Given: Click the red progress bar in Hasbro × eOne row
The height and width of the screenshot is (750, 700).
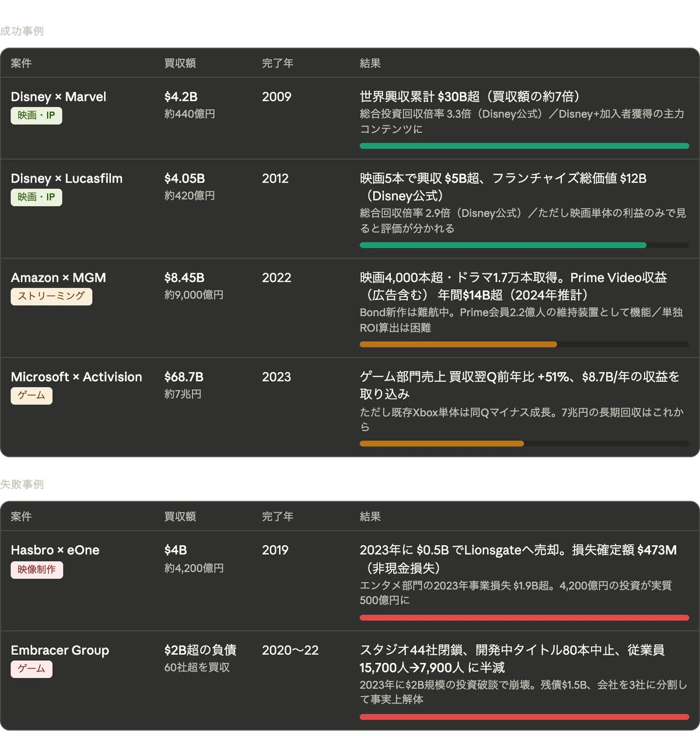Looking at the screenshot, I should point(524,618).
